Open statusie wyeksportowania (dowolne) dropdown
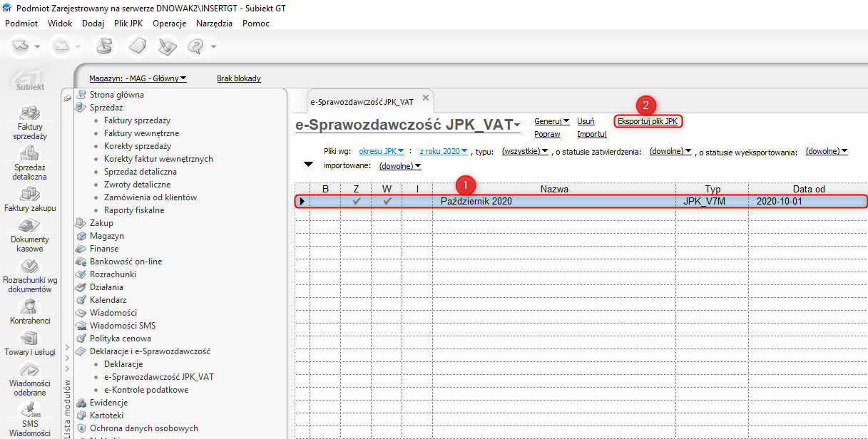 click(827, 151)
